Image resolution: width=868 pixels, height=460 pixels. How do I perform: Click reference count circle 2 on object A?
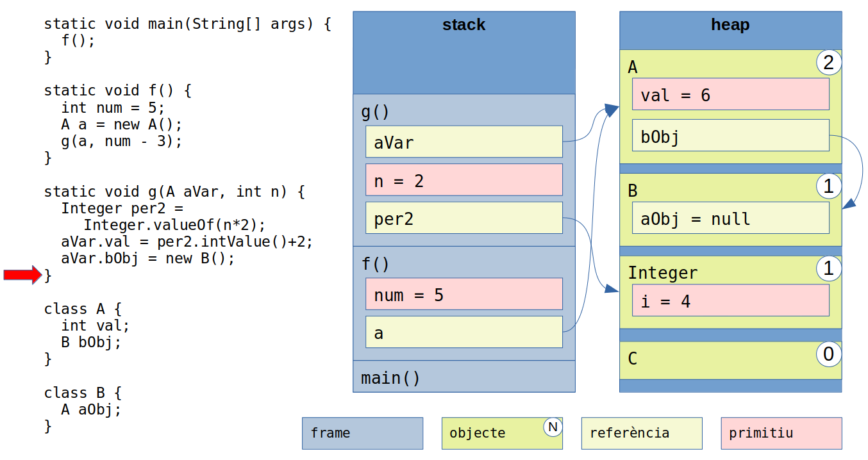pyautogui.click(x=828, y=63)
